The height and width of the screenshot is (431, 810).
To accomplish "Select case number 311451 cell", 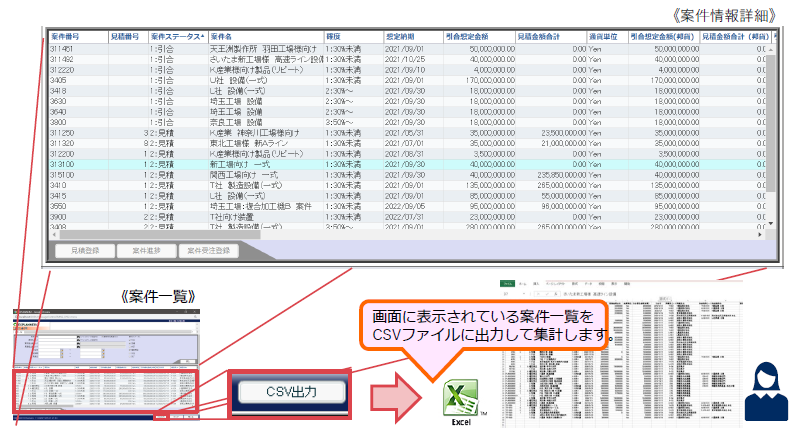I will (x=78, y=49).
